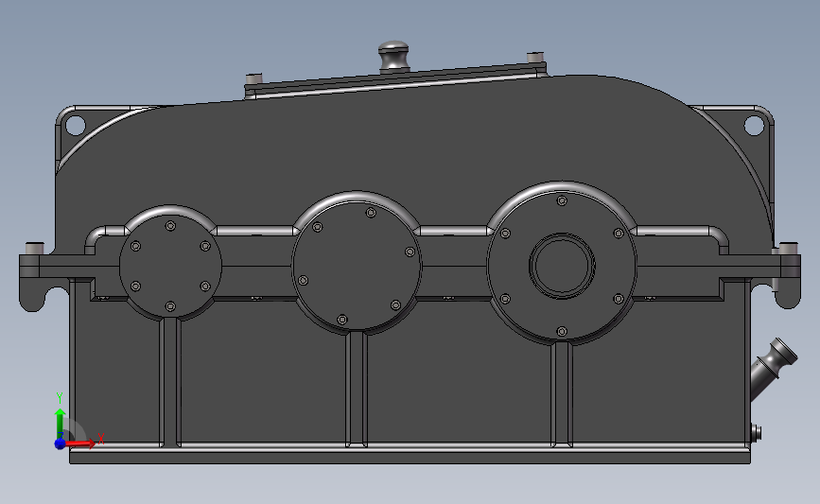Select the drain plug at the lower right
Screen dimensions: 820x504
757,433
